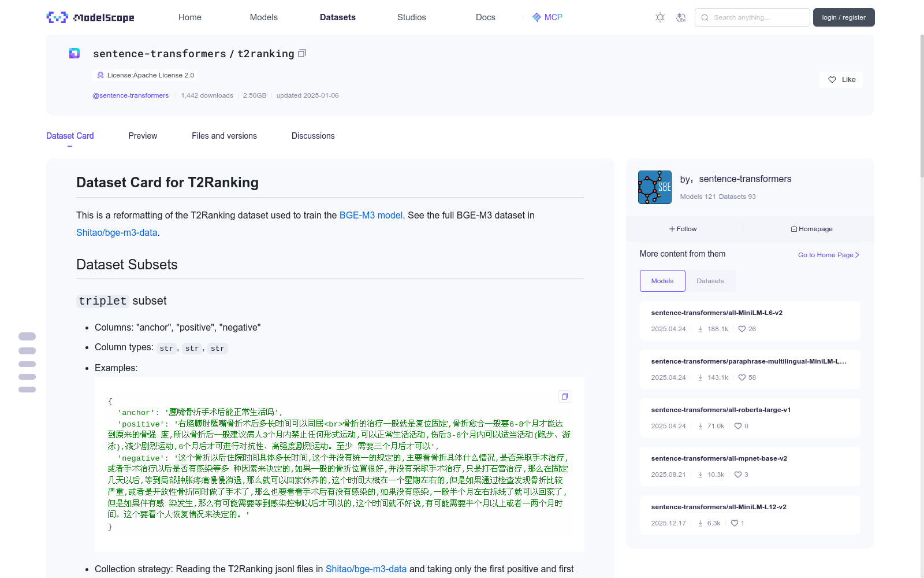Click the 'Dataset Subsets' heading
The image size is (924, 578).
tap(127, 265)
